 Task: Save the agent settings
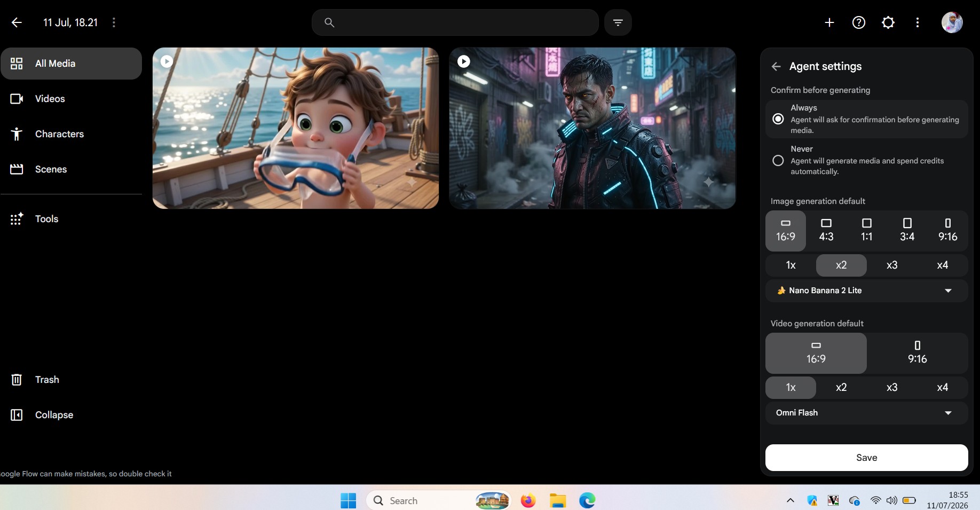click(867, 458)
